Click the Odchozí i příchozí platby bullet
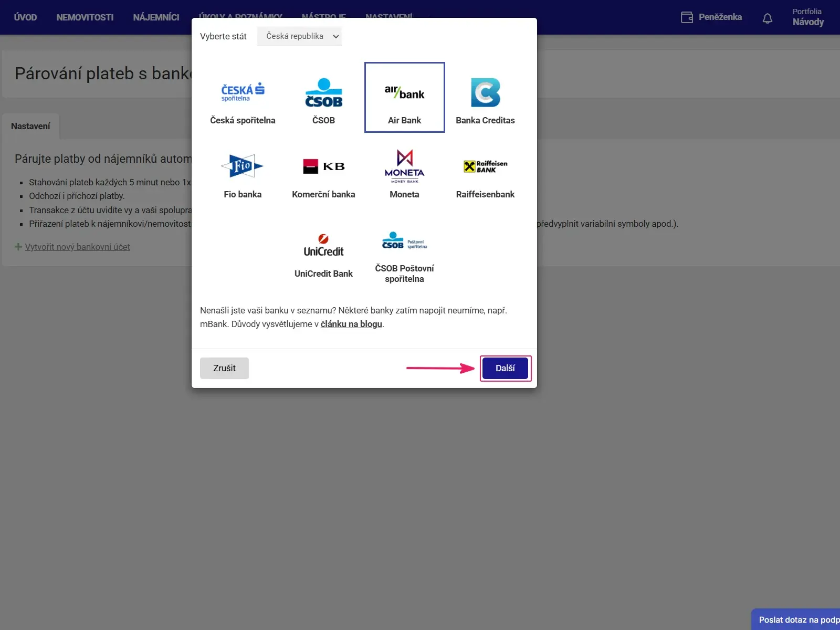Image resolution: width=840 pixels, height=630 pixels. click(77, 196)
